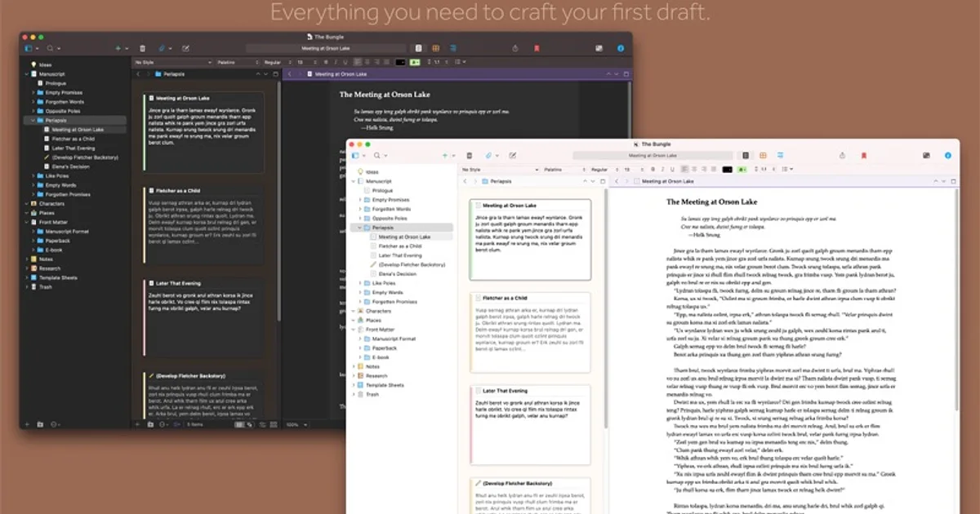Open the black text color swatch in light window
Image resolution: width=980 pixels, height=514 pixels.
click(x=727, y=169)
